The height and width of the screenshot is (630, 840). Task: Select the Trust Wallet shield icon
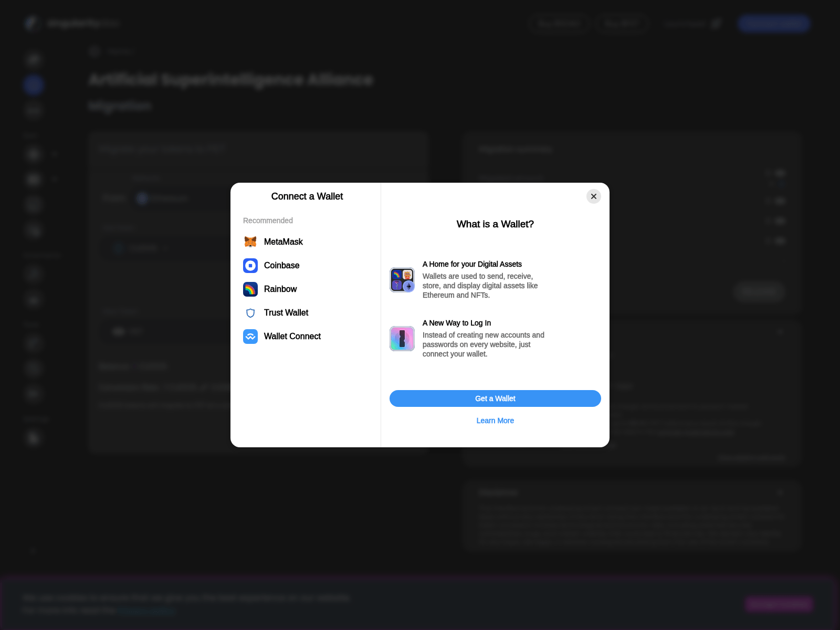[x=250, y=312]
